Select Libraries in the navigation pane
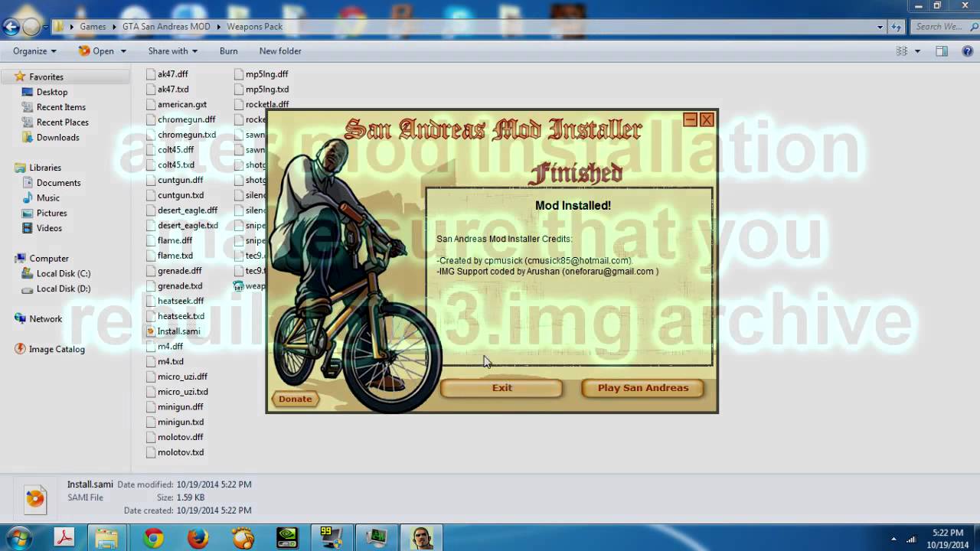980x551 pixels. pyautogui.click(x=45, y=168)
